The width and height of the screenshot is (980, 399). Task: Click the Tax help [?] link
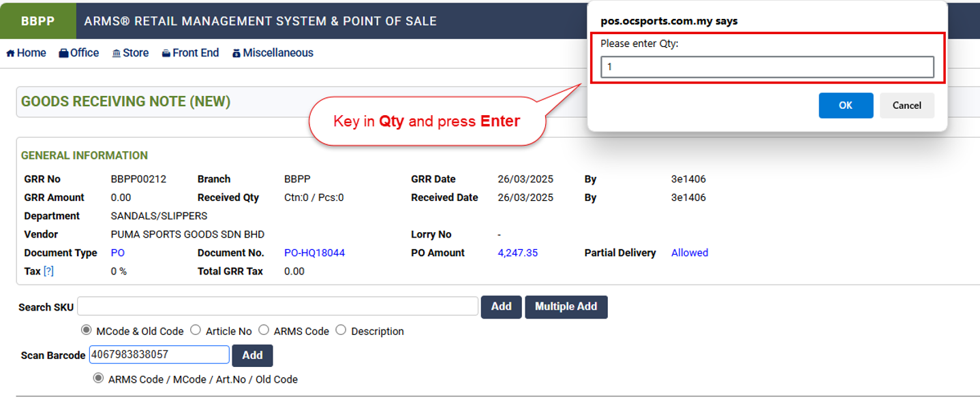tap(48, 271)
